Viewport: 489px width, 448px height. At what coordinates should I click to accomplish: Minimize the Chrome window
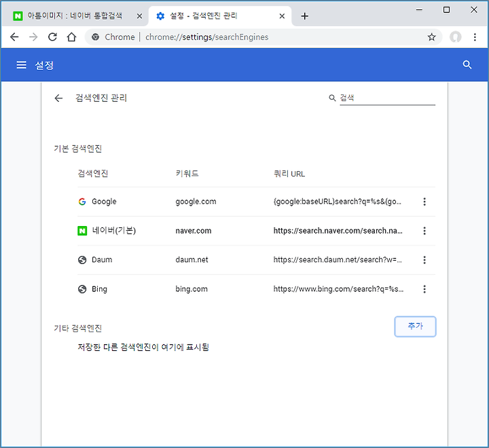[419, 10]
